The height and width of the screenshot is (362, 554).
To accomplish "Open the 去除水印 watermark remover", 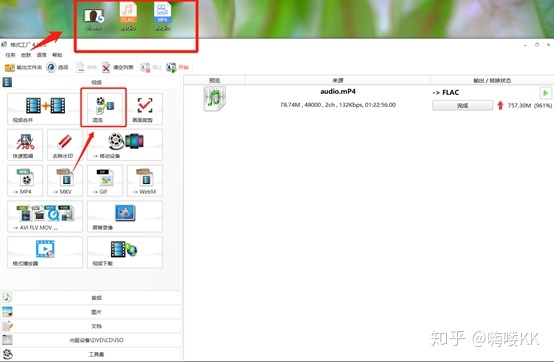I will click(65, 145).
